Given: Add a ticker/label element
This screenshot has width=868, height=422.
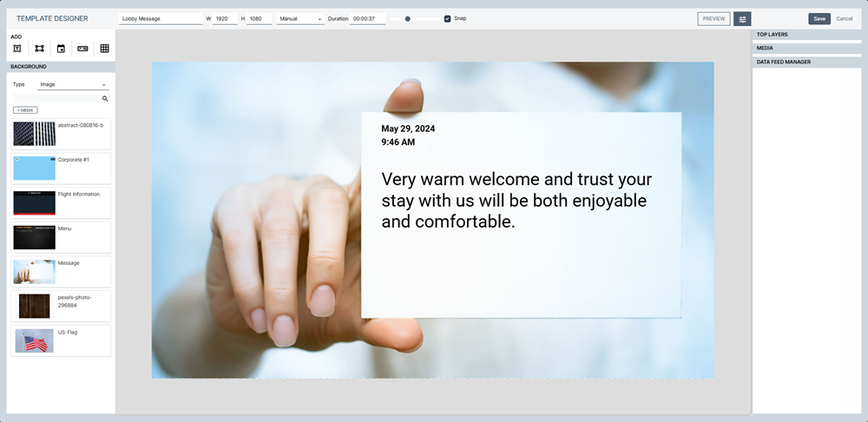Looking at the screenshot, I should coord(82,49).
